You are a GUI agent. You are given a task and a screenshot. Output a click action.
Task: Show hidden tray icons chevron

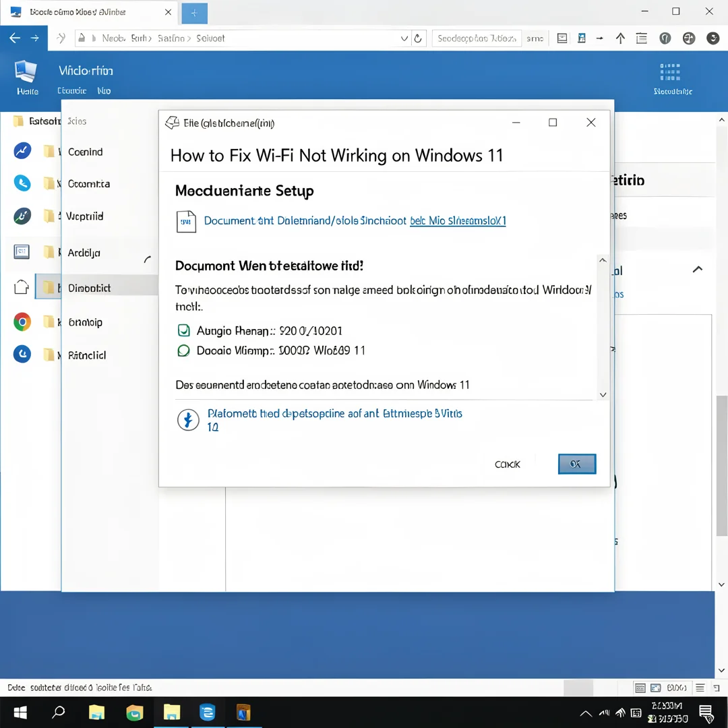click(x=586, y=714)
